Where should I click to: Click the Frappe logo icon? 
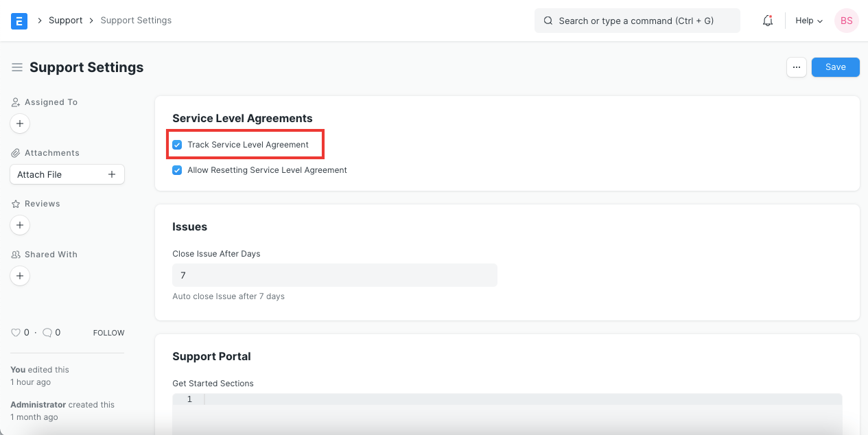point(19,21)
